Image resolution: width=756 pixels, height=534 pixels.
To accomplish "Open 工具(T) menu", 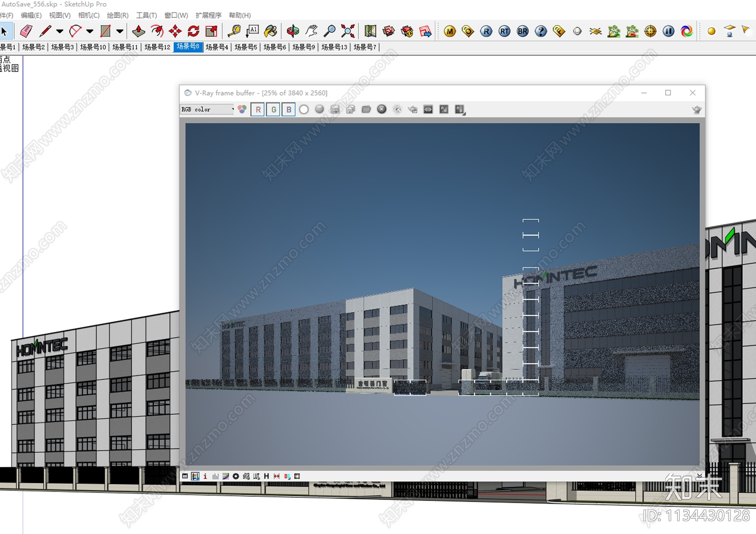I will click(x=146, y=15).
